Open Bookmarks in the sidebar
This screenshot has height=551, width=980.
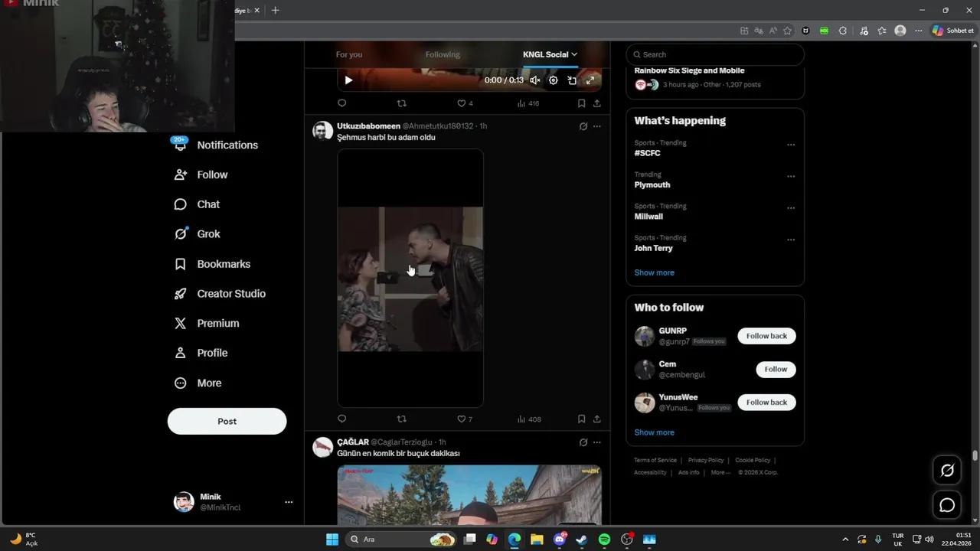point(223,263)
